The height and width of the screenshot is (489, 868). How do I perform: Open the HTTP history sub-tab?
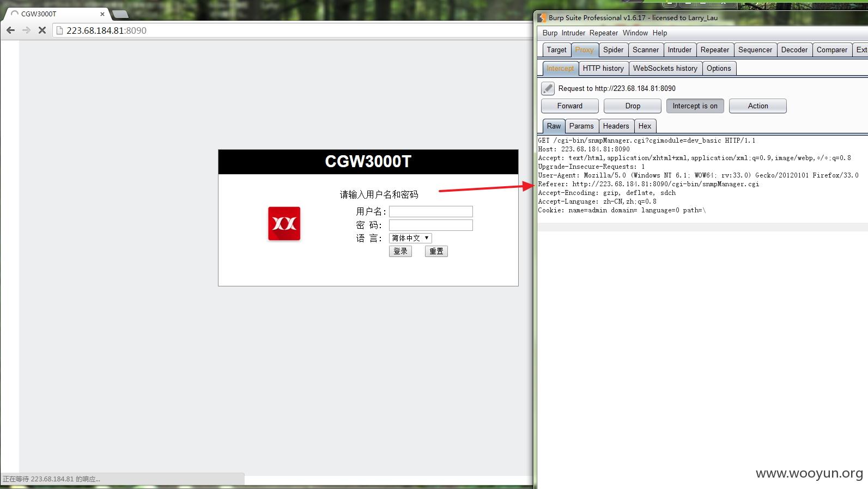click(603, 69)
